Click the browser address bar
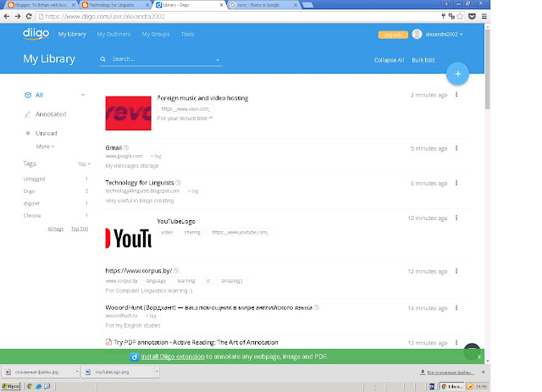Image resolution: width=542 pixels, height=392 pixels. click(x=239, y=16)
